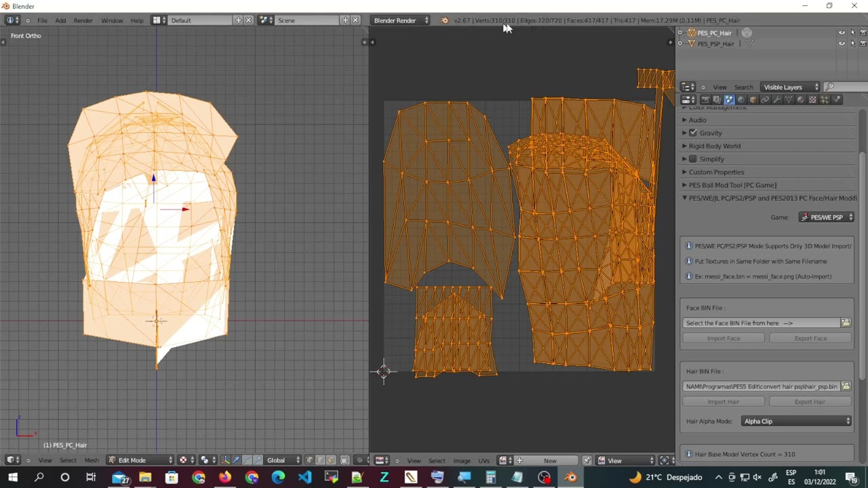The image size is (868, 488).
Task: Open the File menu
Action: tap(42, 20)
